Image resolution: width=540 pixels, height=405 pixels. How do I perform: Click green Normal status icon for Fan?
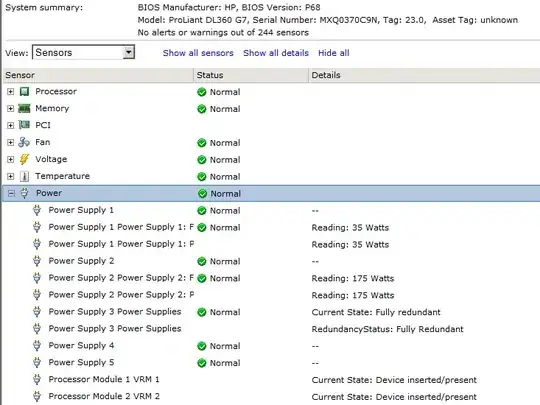201,143
